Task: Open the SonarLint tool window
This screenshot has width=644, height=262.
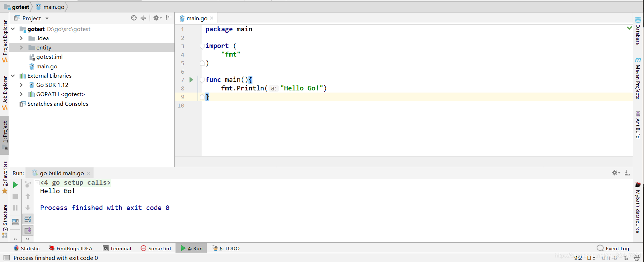Action: click(156, 248)
